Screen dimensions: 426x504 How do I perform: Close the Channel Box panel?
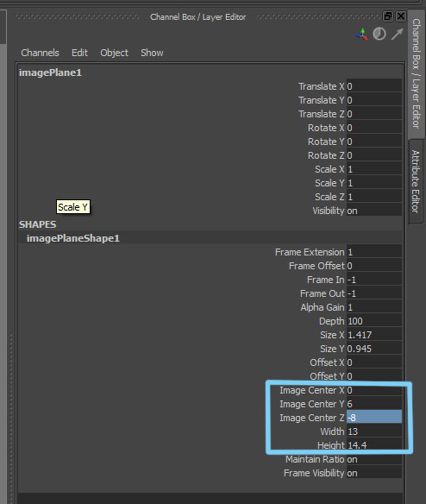(x=401, y=16)
